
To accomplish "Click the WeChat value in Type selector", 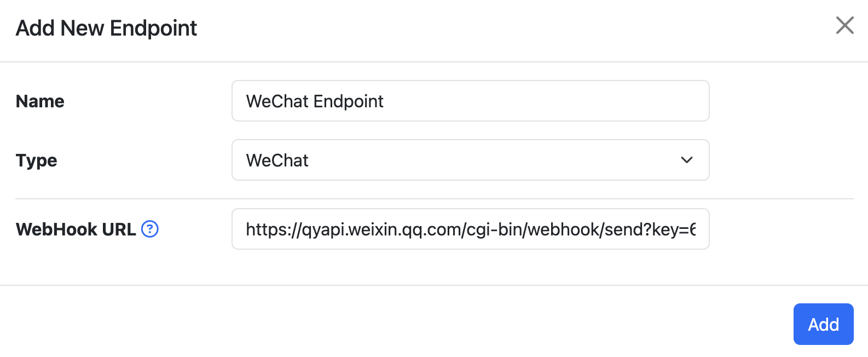I will point(277,160).
